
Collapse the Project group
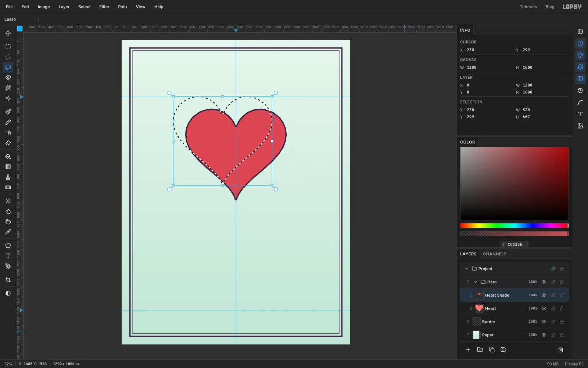[467, 269]
